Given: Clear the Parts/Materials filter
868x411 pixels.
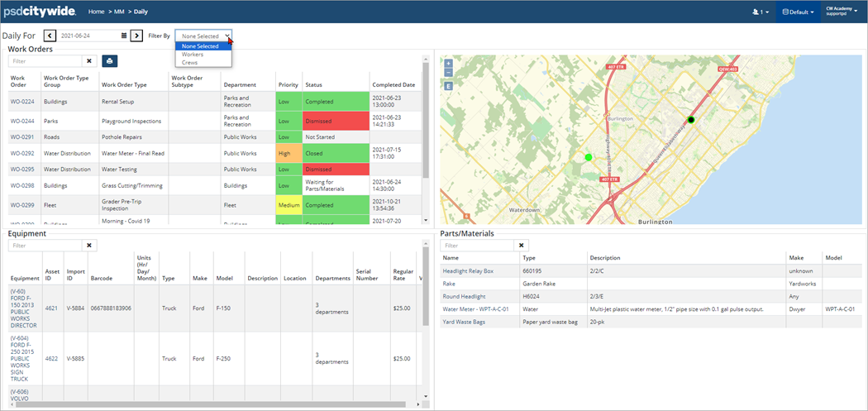Looking at the screenshot, I should click(521, 246).
